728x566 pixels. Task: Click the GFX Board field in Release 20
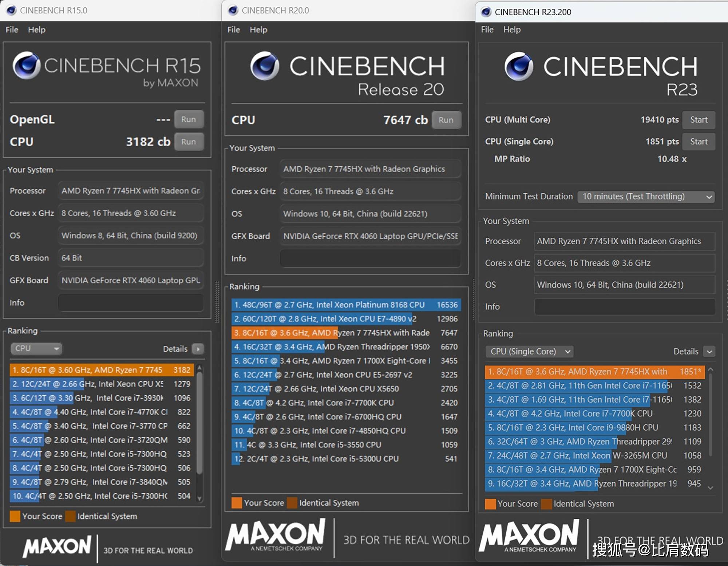point(370,236)
